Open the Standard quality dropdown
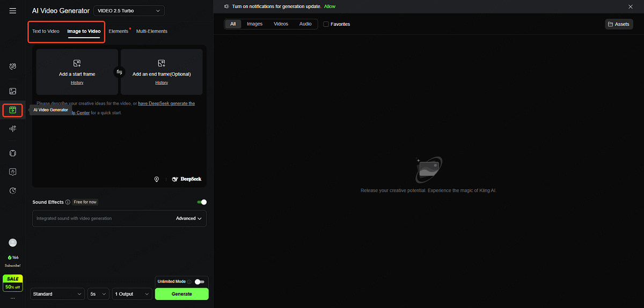 [57, 294]
